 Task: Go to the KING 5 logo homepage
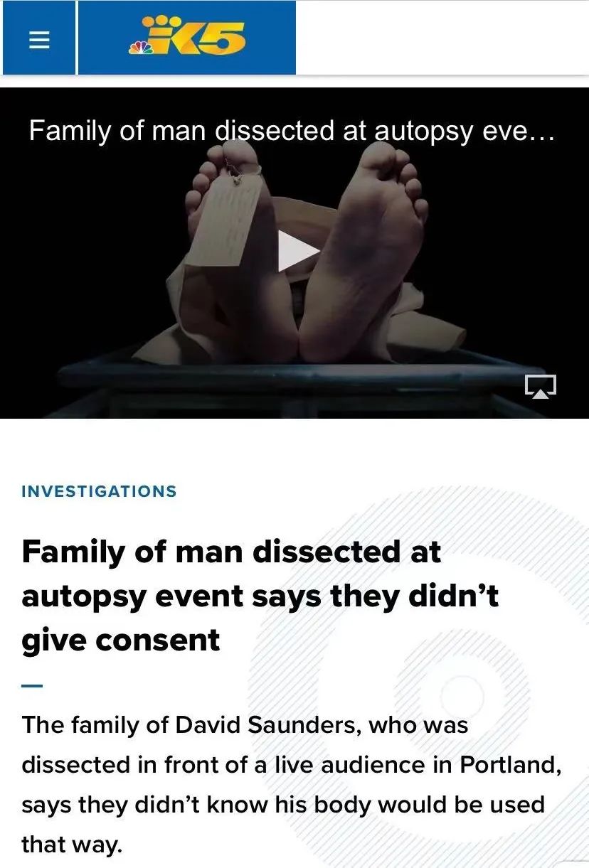point(186,38)
